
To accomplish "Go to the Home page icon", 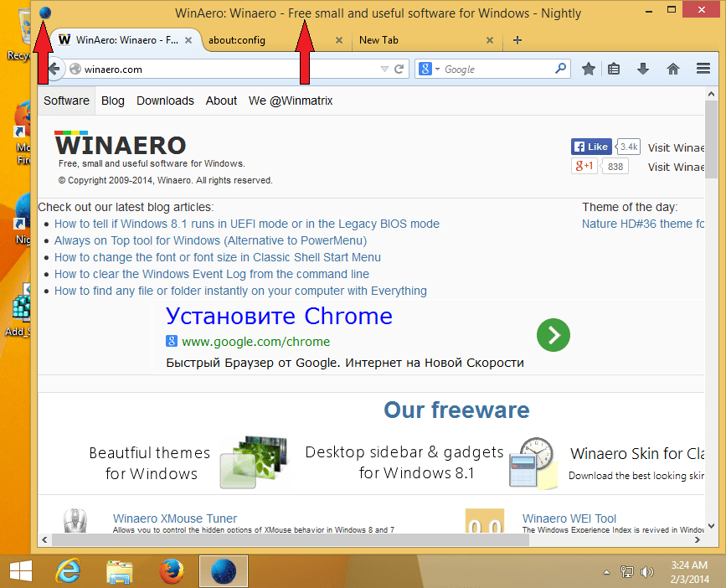I will tap(673, 69).
